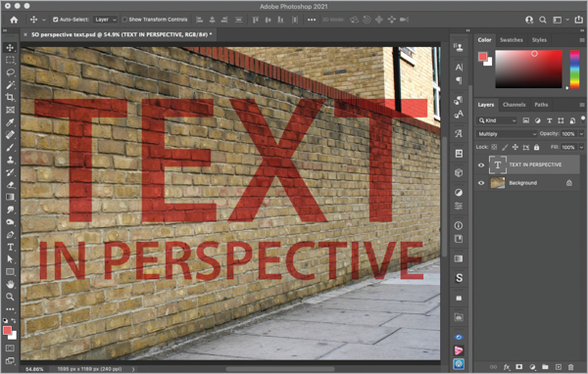This screenshot has height=374, width=588.
Task: Select the Eyedropper tool
Action: [x=10, y=122]
